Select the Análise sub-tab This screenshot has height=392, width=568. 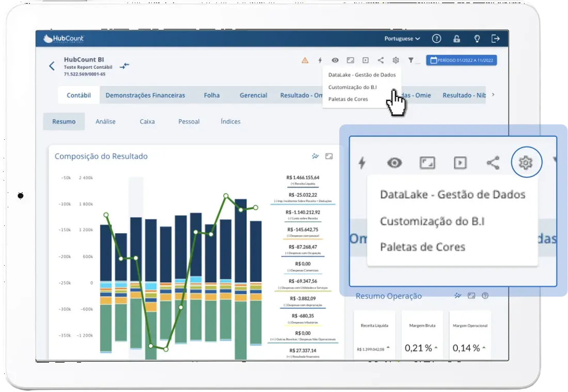tap(105, 122)
